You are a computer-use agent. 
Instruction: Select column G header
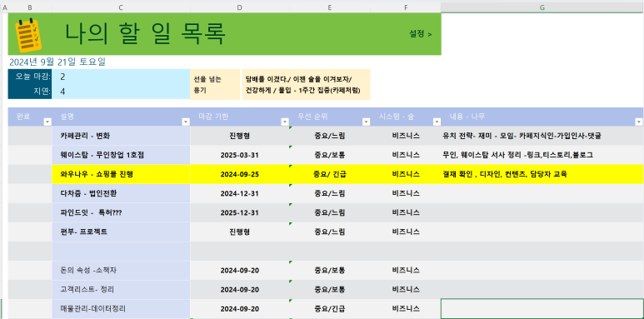tap(542, 7)
